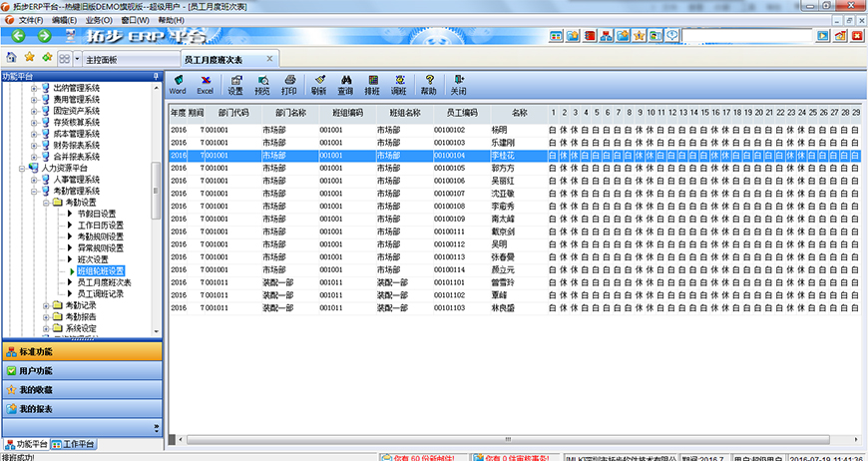Print using the 打印 icon
Image resolution: width=868 pixels, height=461 pixels.
coord(289,84)
